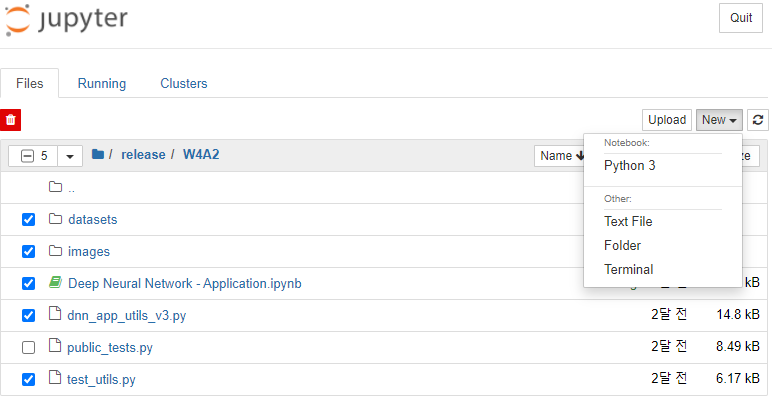Image resolution: width=772 pixels, height=402 pixels.
Task: Click the blue root folder icon in breadcrumb
Action: click(x=98, y=154)
